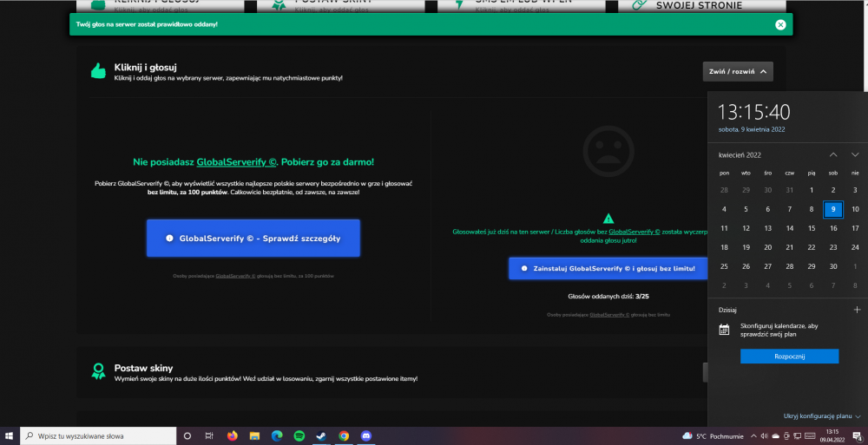Screen dimensions: 868x445
Task: Select April 25 in the calendar
Action: pos(724,266)
